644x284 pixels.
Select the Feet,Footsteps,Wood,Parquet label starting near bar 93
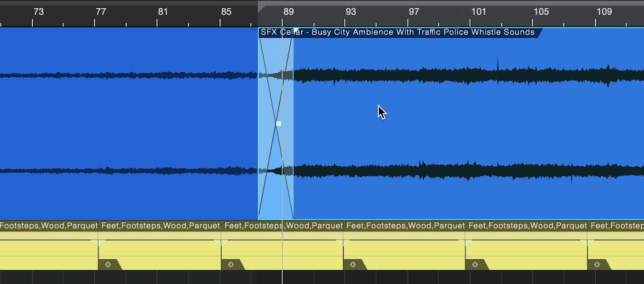pos(406,226)
